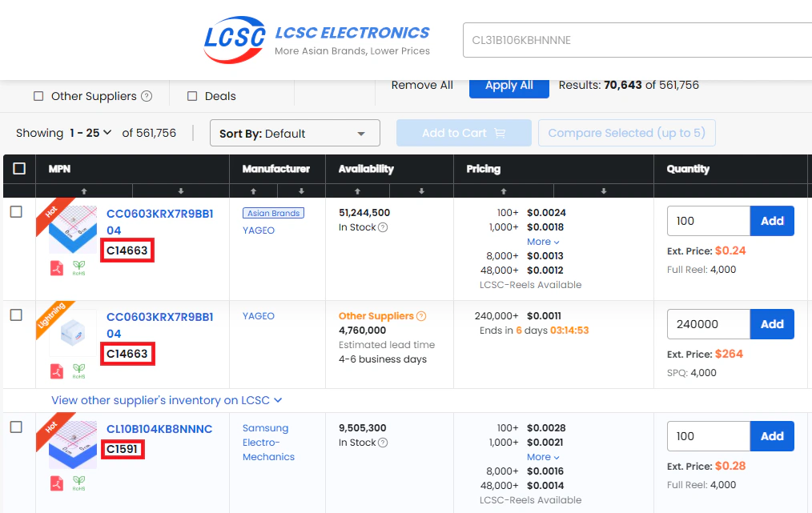
Task: Sort MPN column ascending
Action: tap(84, 191)
